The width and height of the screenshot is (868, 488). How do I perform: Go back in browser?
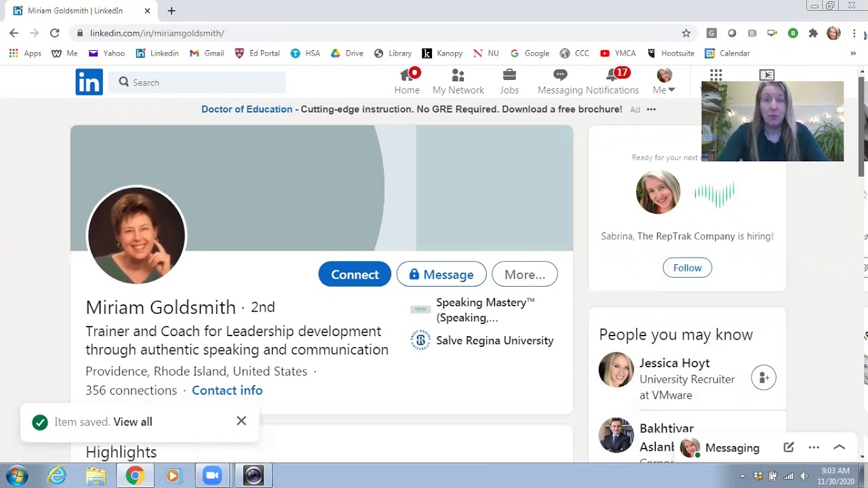coord(14,33)
